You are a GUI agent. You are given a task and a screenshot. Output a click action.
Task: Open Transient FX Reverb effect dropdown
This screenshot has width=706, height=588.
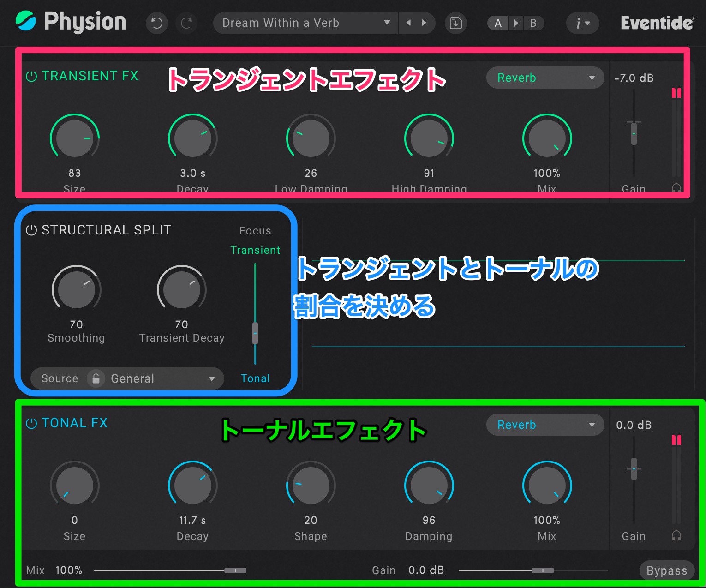[544, 78]
